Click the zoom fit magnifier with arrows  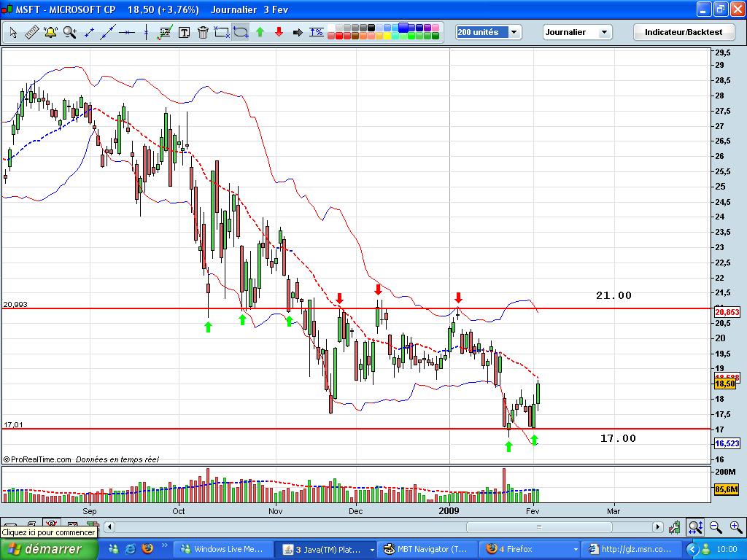(695, 526)
